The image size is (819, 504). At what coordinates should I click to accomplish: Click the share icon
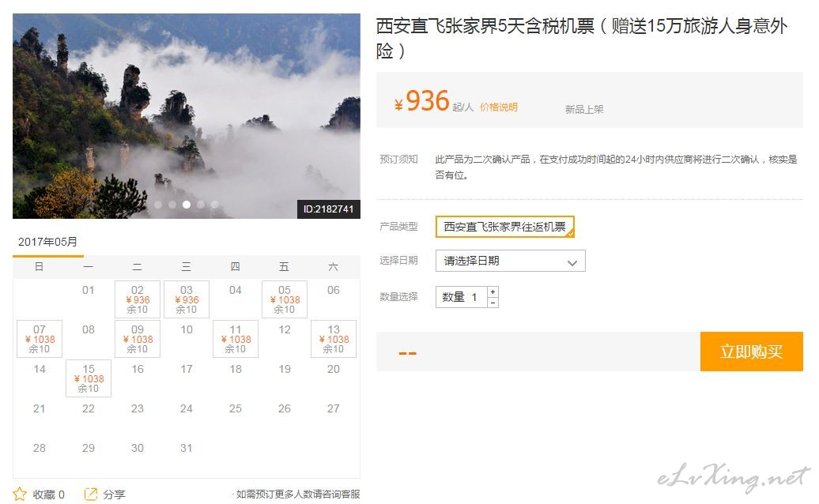tap(91, 494)
